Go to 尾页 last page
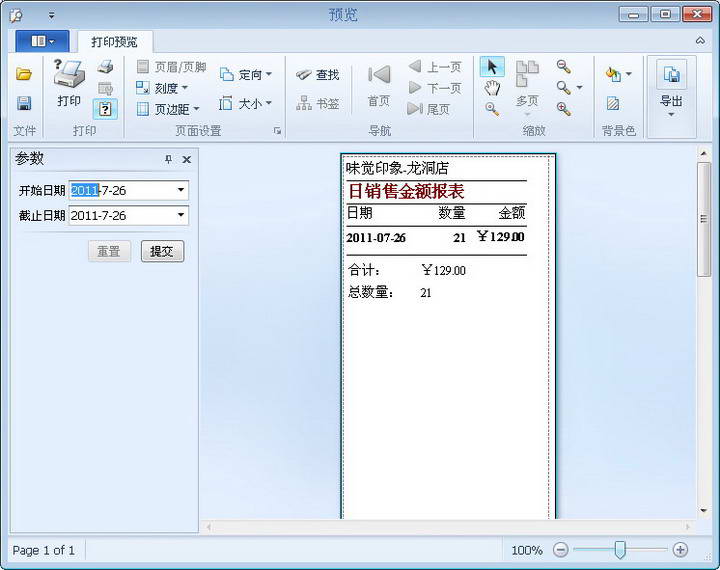Screen dimensions: 720x570 tap(428, 109)
